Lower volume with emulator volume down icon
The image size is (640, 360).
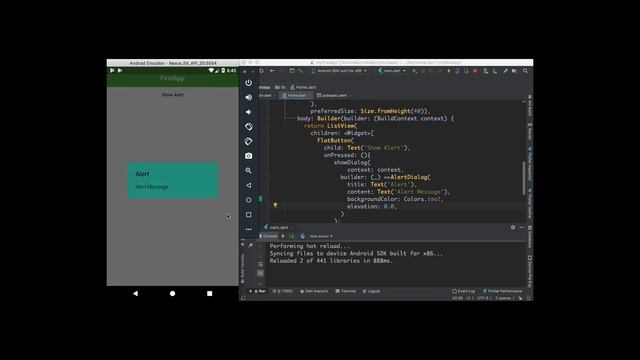(x=249, y=112)
